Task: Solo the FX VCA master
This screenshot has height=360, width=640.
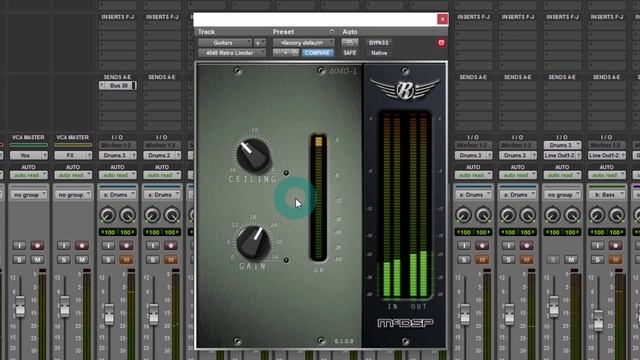Action: [x=64, y=260]
